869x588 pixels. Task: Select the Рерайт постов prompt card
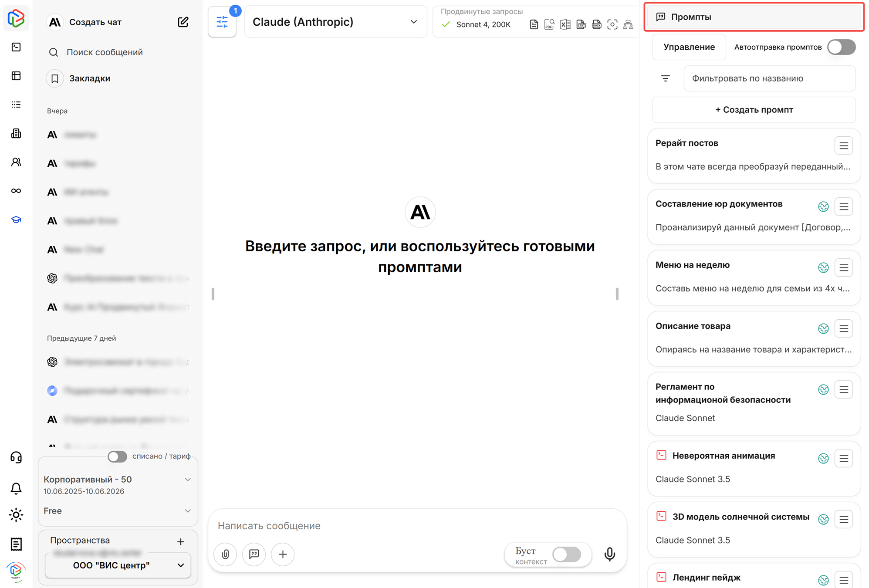(754, 155)
